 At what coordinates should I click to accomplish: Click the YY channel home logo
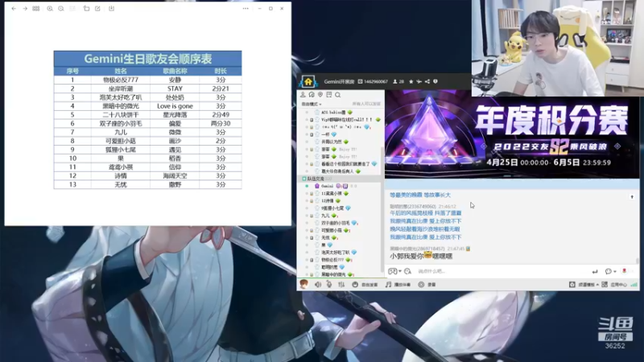(x=308, y=82)
